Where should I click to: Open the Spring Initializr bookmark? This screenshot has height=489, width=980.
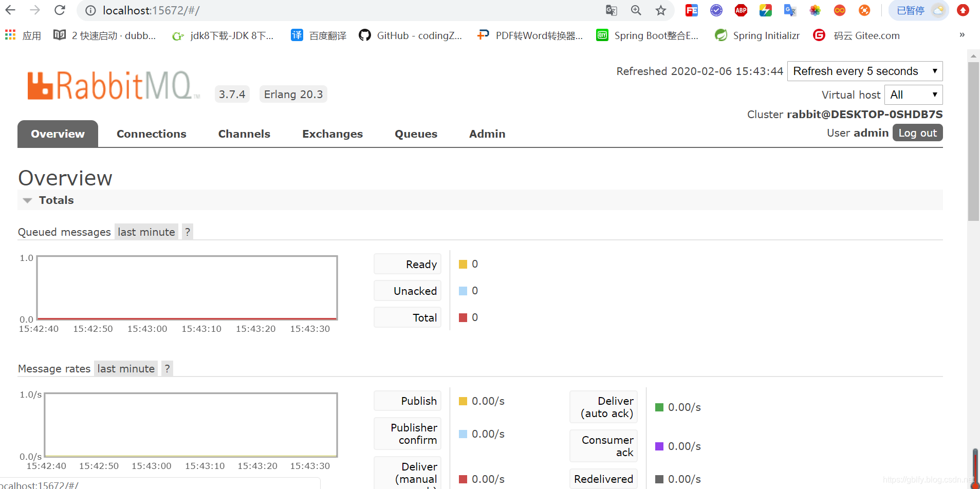click(757, 35)
